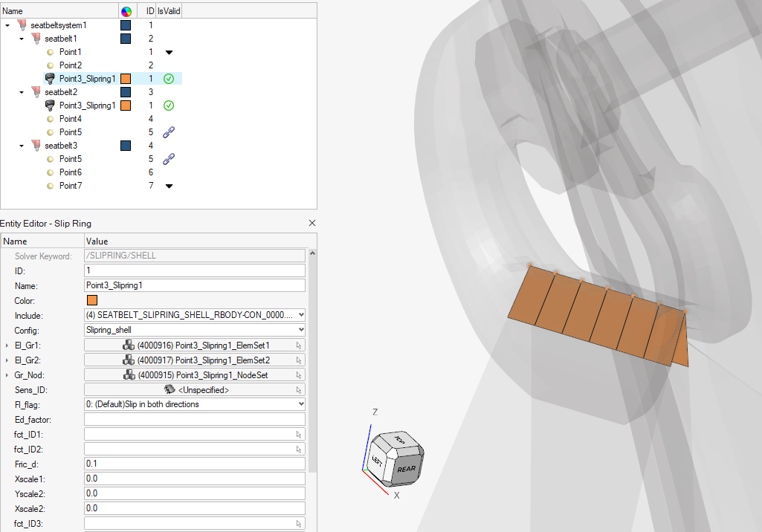Open the orange Color swatch in Entity Editor

tap(92, 301)
